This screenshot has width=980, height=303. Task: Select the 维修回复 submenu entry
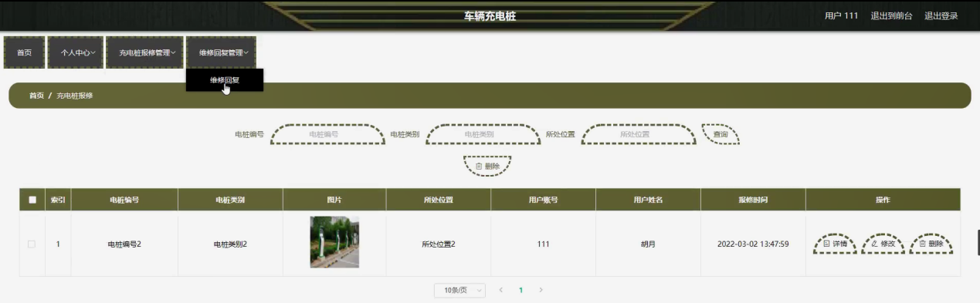click(225, 79)
